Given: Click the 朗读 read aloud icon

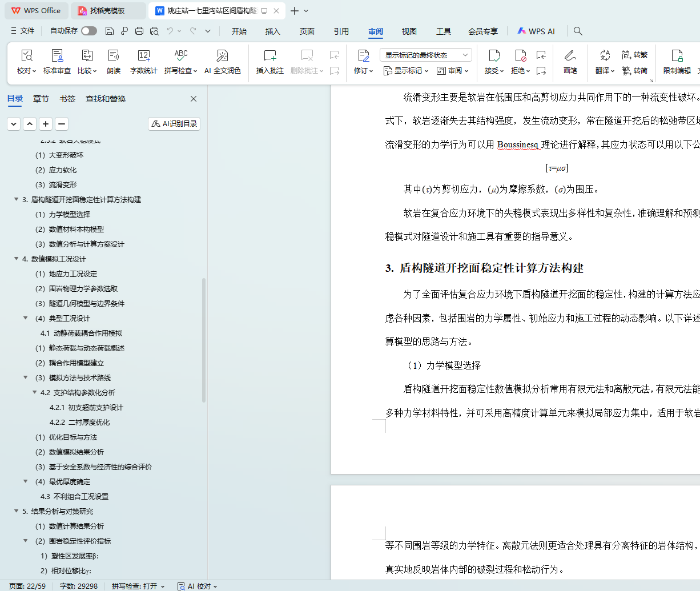Looking at the screenshot, I should coord(114,56).
